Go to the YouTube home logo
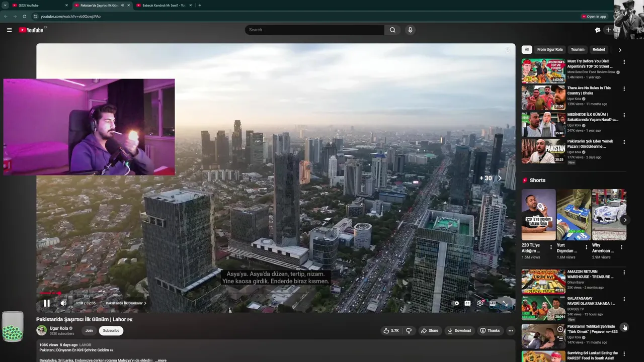644x362 pixels. coord(31,30)
